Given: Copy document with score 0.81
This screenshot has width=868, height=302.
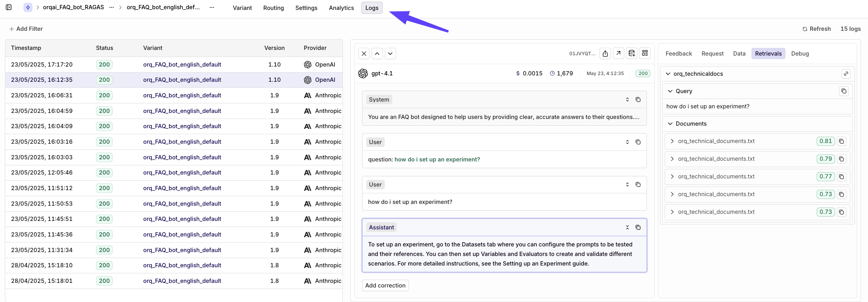Looking at the screenshot, I should click(x=841, y=141).
